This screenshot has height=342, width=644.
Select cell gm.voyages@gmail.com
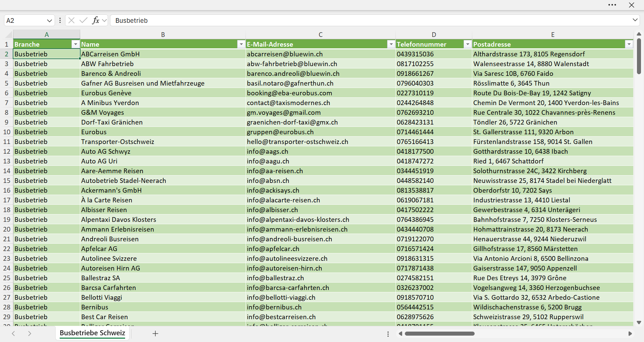pyautogui.click(x=321, y=112)
